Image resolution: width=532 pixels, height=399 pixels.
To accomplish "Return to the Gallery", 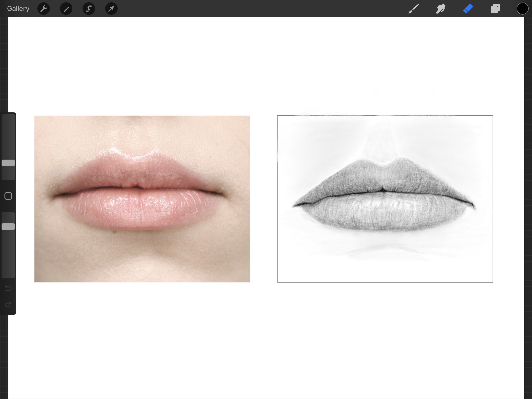I will coord(18,8).
